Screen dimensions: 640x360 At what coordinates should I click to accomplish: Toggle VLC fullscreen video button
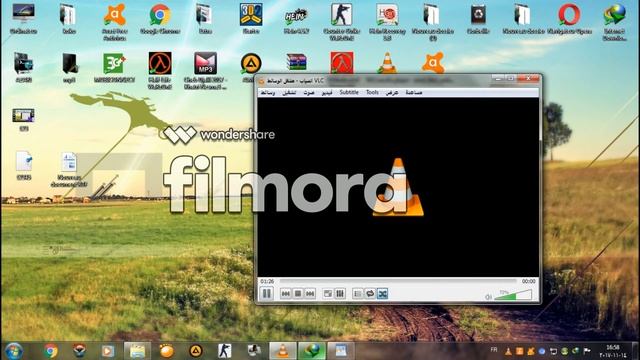pos(328,293)
